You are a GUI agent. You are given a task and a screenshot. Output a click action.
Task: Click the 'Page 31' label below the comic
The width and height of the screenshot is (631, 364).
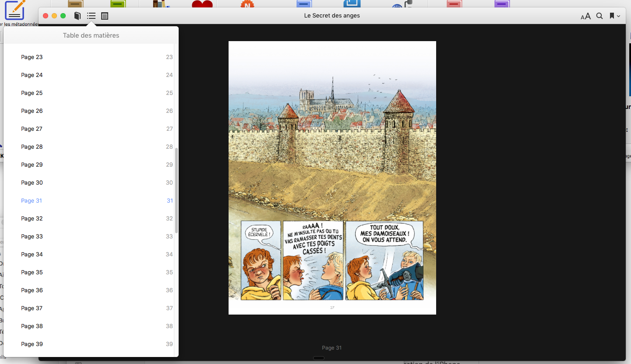[331, 348]
